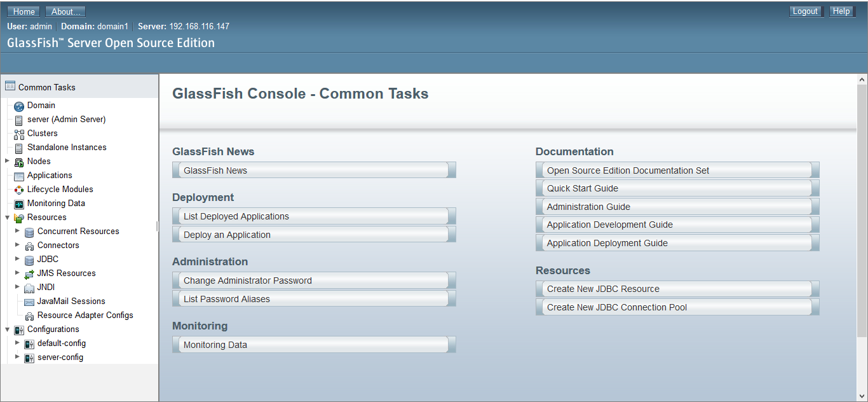
Task: Collapse the Resources tree node
Action: click(7, 217)
